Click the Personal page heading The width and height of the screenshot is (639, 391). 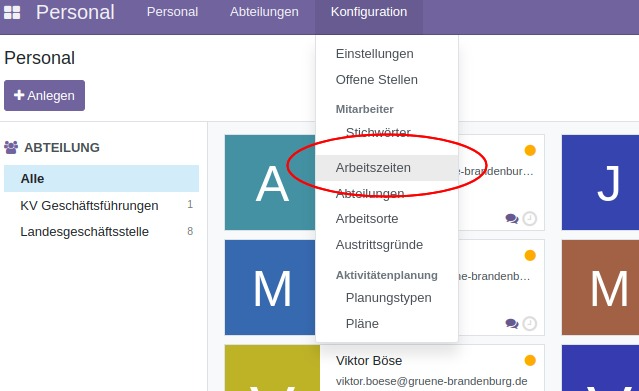pyautogui.click(x=40, y=58)
